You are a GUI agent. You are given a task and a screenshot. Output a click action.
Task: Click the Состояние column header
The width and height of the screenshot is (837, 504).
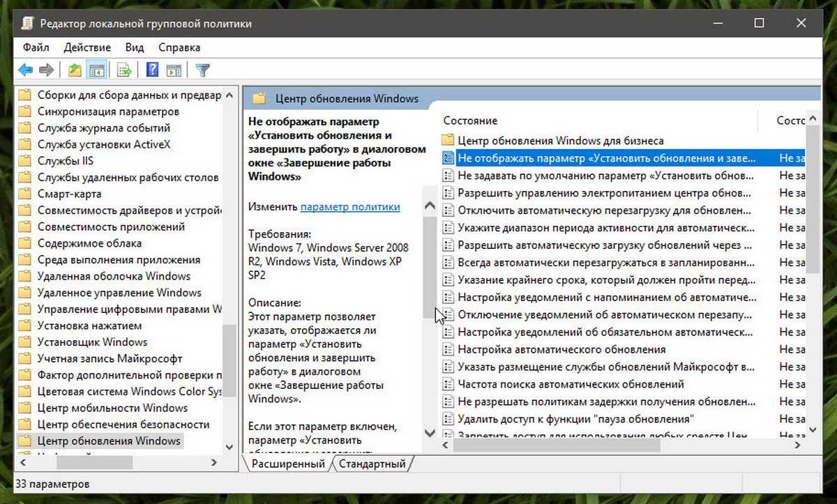pyautogui.click(x=470, y=121)
